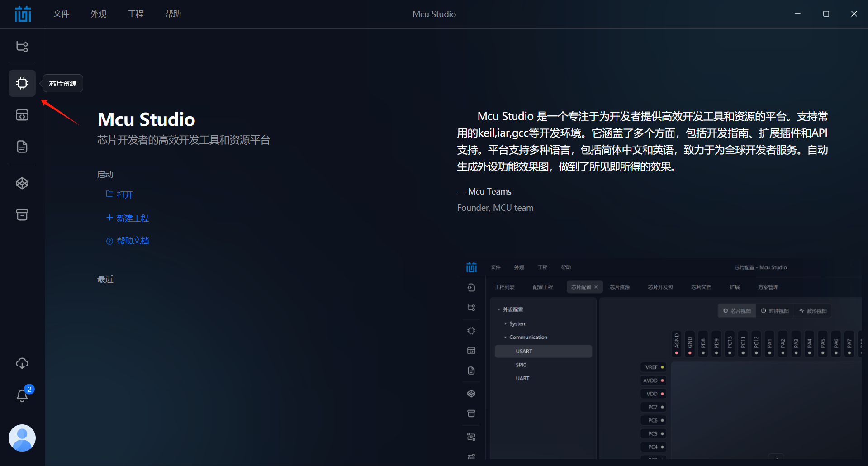
Task: Open the 文件 menu
Action: [x=61, y=14]
